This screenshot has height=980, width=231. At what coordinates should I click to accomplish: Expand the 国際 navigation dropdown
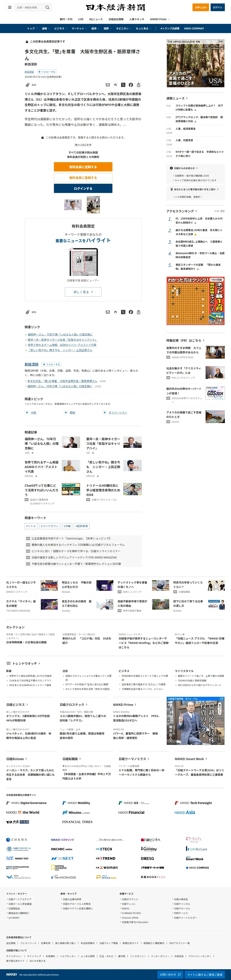point(107,28)
